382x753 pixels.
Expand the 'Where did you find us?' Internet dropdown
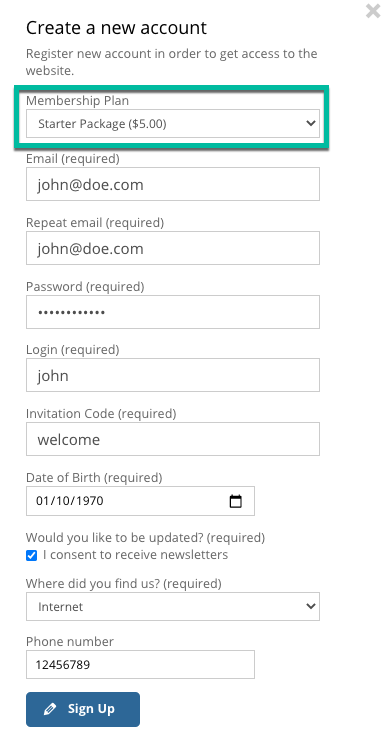[173, 607]
